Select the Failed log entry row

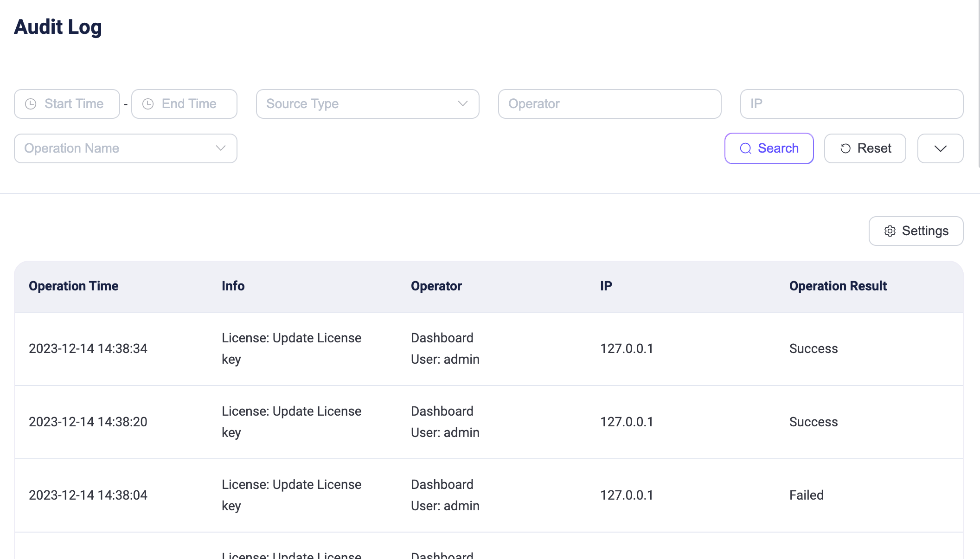coord(806,495)
